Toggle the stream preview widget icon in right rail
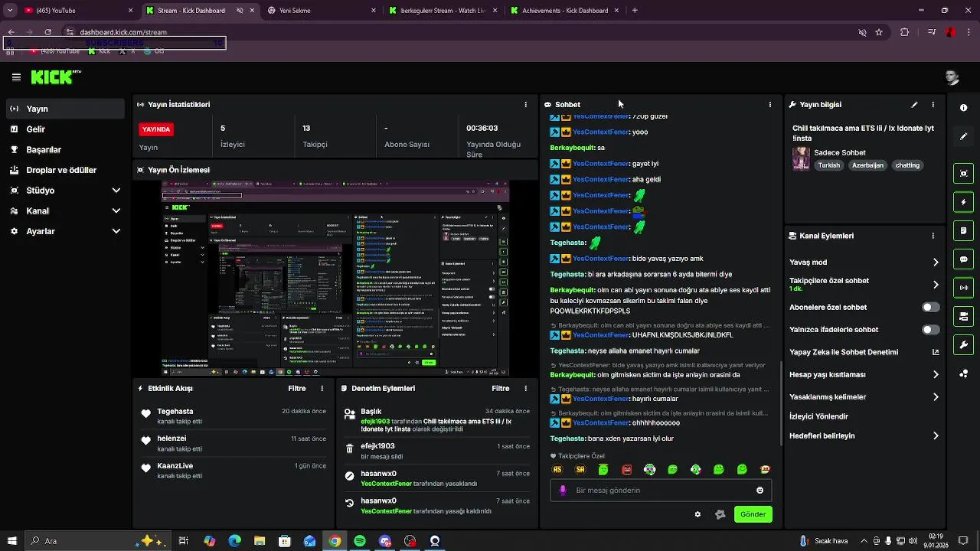The height and width of the screenshot is (551, 980). 964,174
